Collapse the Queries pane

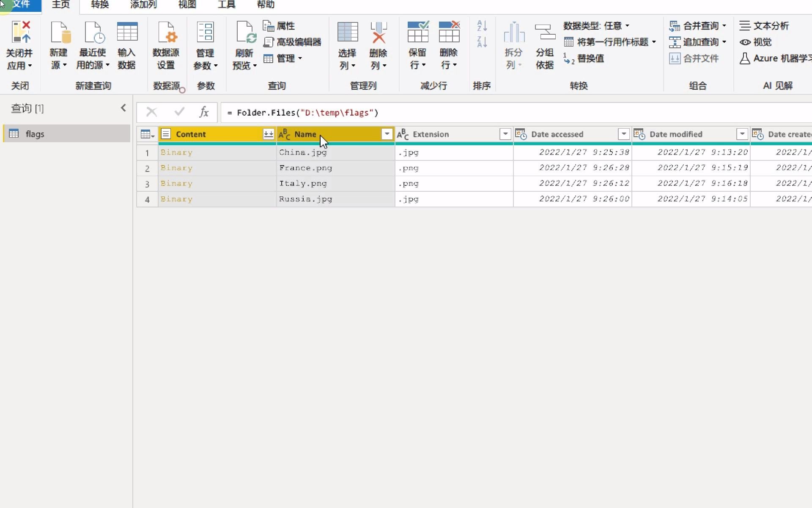tap(123, 108)
